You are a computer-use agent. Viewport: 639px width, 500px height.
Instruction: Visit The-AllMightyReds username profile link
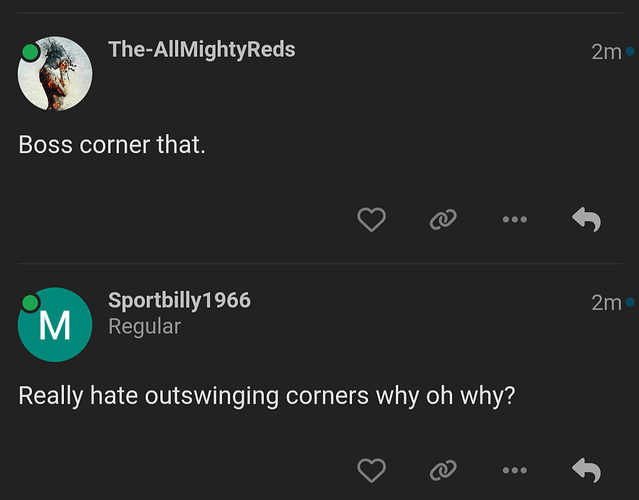tap(201, 49)
